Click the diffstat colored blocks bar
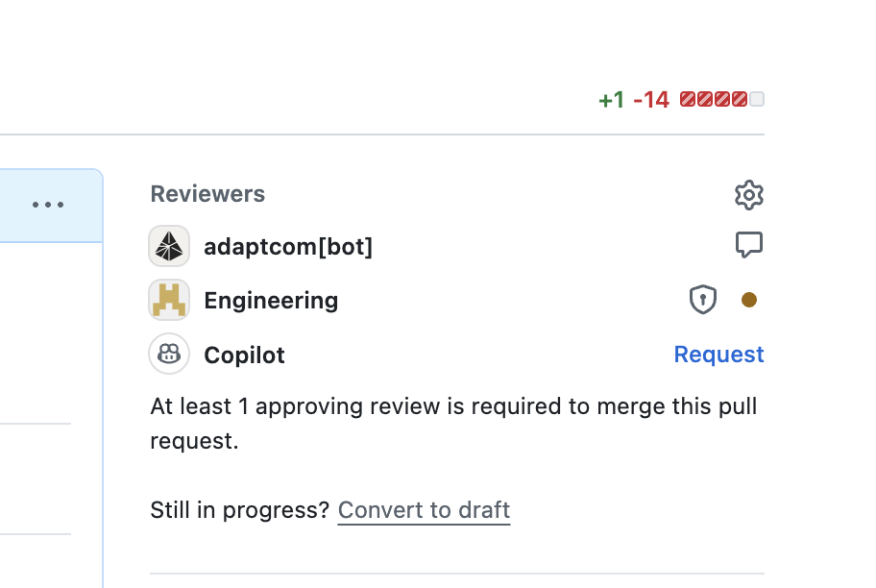 pos(721,100)
